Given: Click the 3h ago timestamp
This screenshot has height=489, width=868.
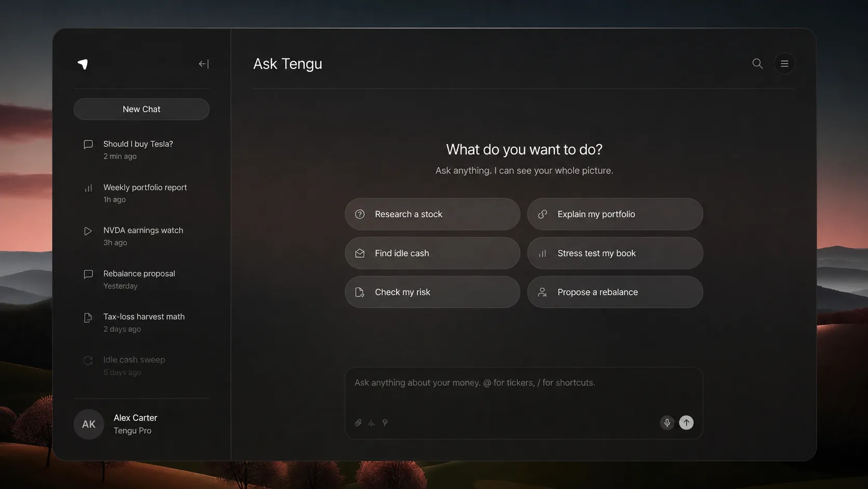Looking at the screenshot, I should pos(115,243).
